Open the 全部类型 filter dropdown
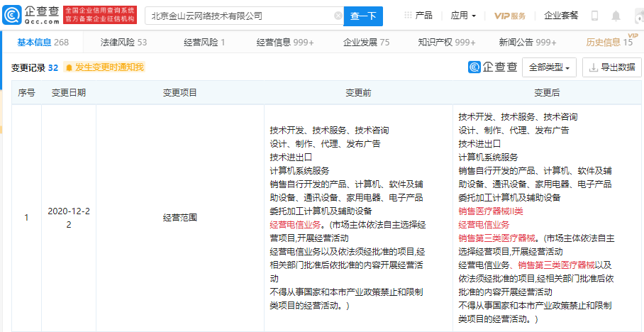Viewport: 644px width, 332px height. click(549, 68)
